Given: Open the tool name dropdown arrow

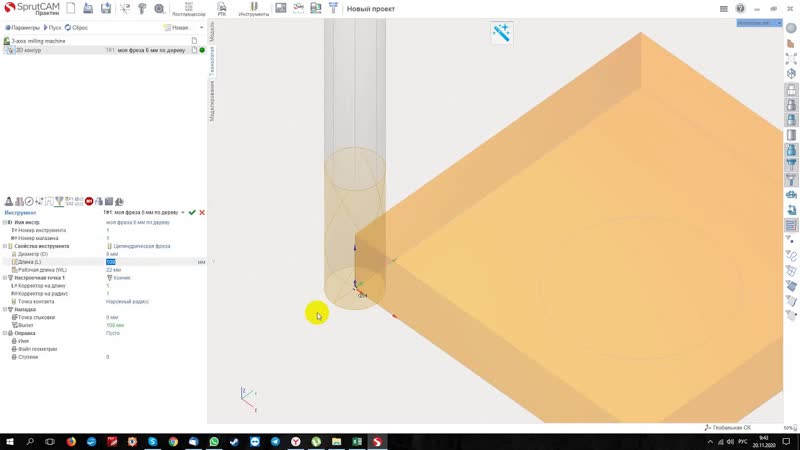Looking at the screenshot, I should [183, 213].
